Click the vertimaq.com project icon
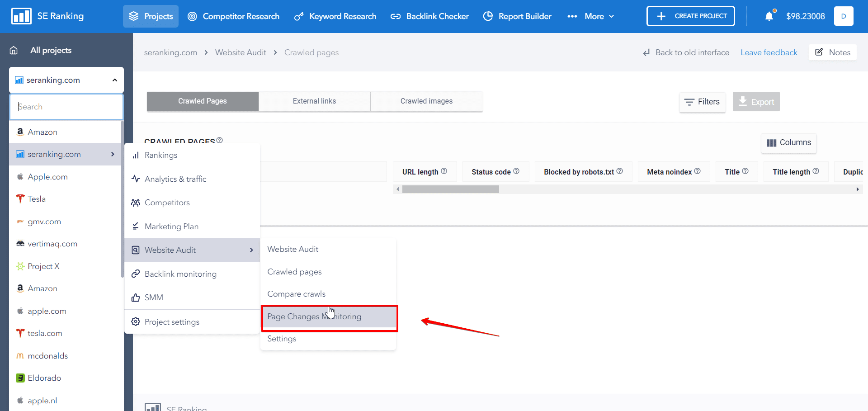Viewport: 868px width, 411px height. tap(20, 244)
